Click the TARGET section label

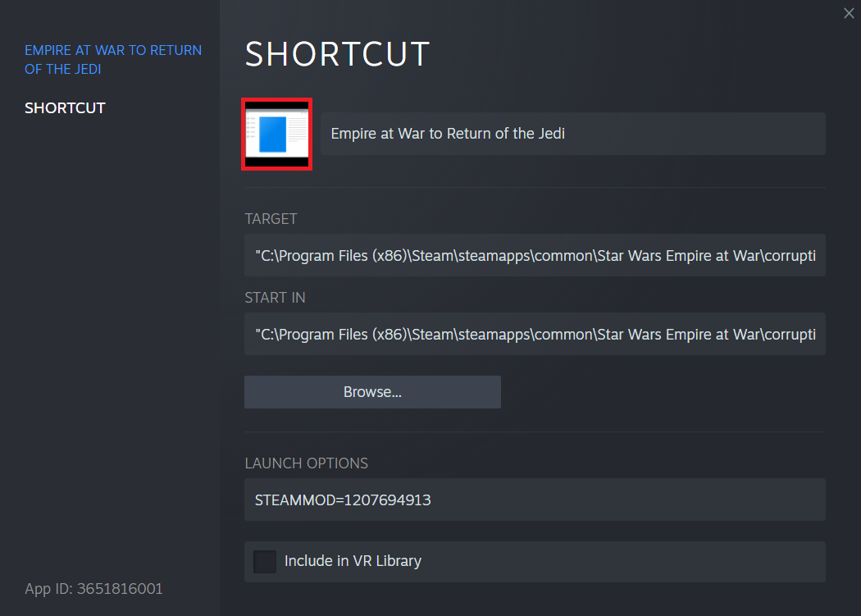[x=271, y=219]
